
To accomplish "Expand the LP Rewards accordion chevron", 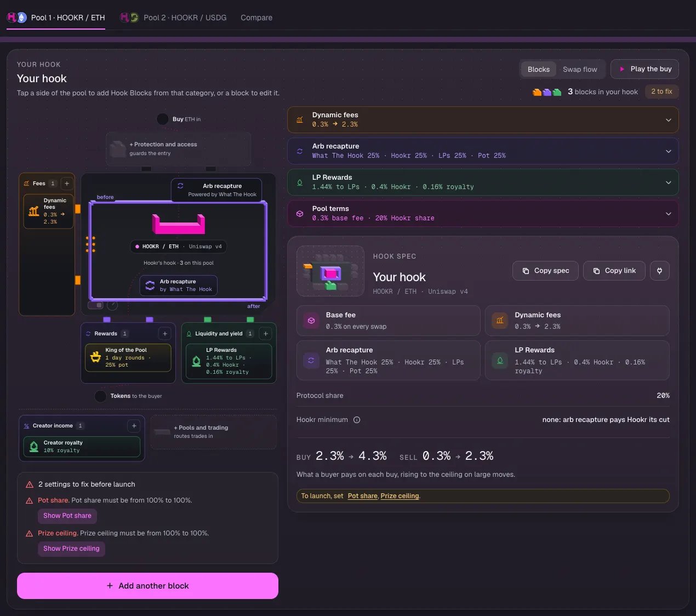I will point(669,182).
